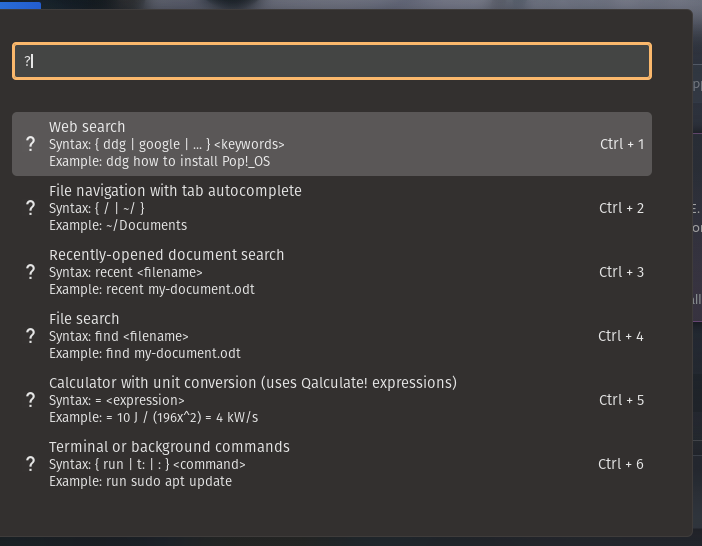Click the Ctrl + 1 shortcut label
This screenshot has height=546, width=702.
point(622,144)
